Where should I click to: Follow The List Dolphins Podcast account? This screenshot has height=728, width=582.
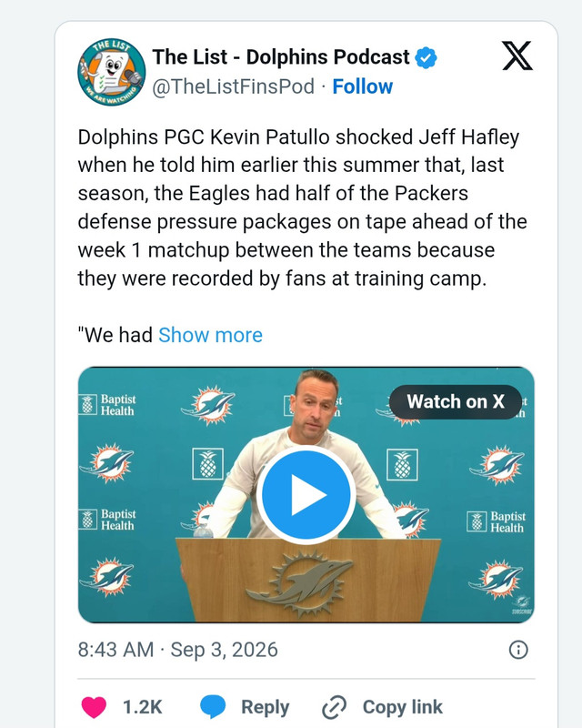363,86
